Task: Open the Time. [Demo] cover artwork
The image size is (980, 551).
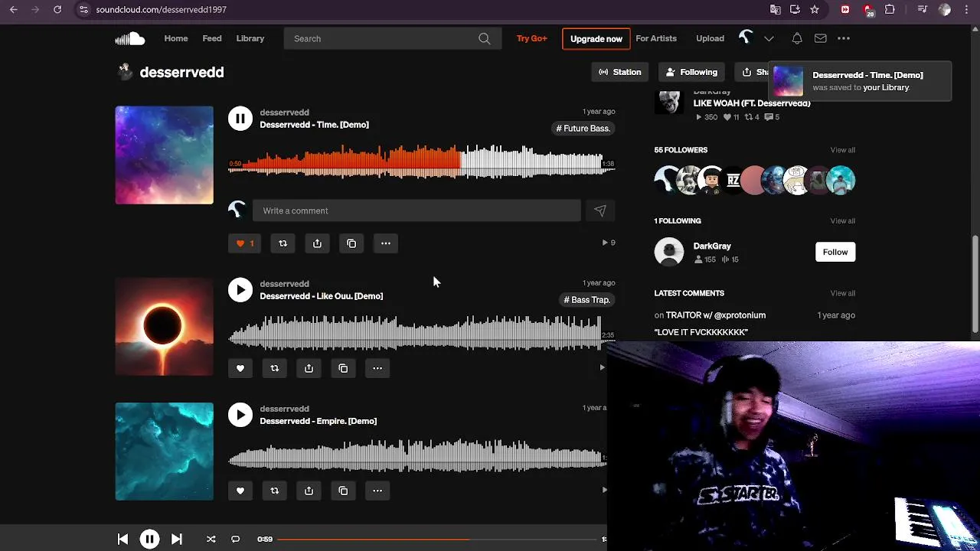Action: (x=165, y=155)
